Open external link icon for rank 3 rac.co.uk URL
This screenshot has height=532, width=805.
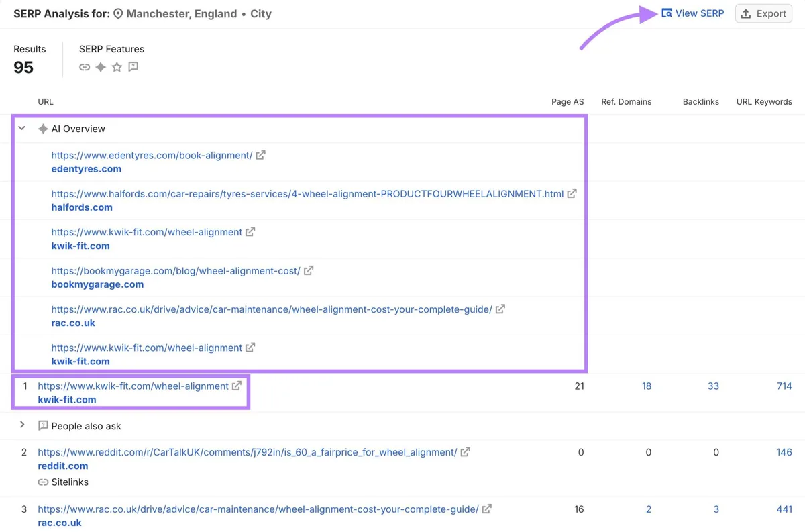coord(487,509)
